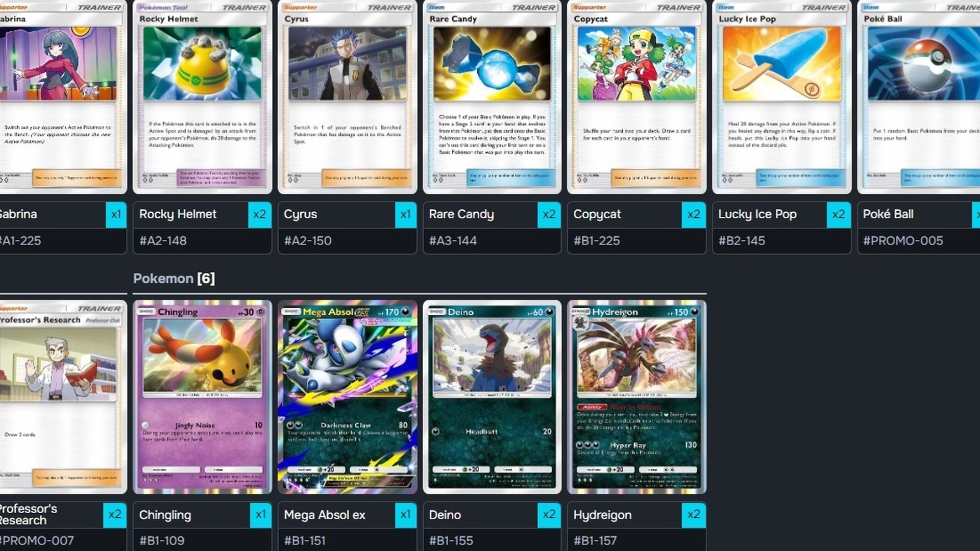980x551 pixels.
Task: Select the Rare Candy card artwork
Action: point(492,96)
